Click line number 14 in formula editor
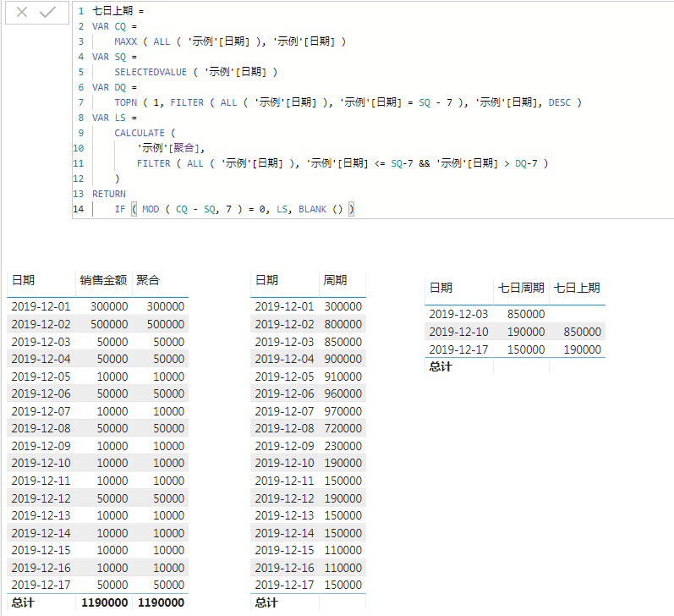The width and height of the screenshot is (674, 616). tap(79, 209)
